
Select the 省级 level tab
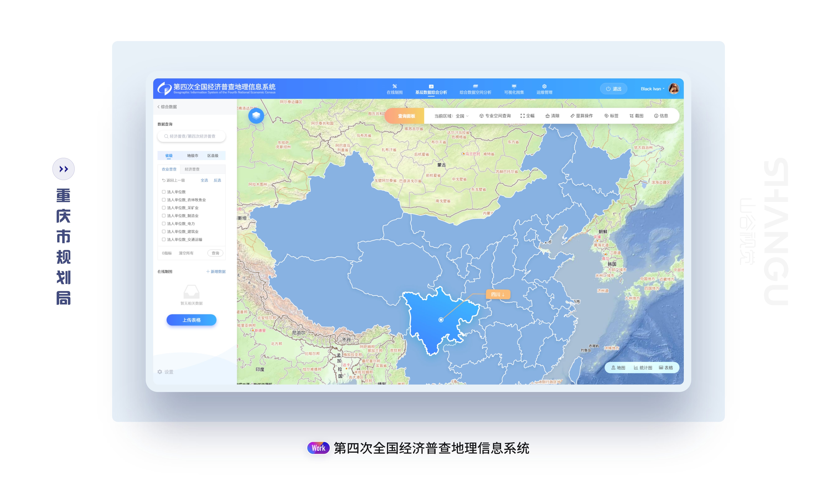pyautogui.click(x=169, y=155)
